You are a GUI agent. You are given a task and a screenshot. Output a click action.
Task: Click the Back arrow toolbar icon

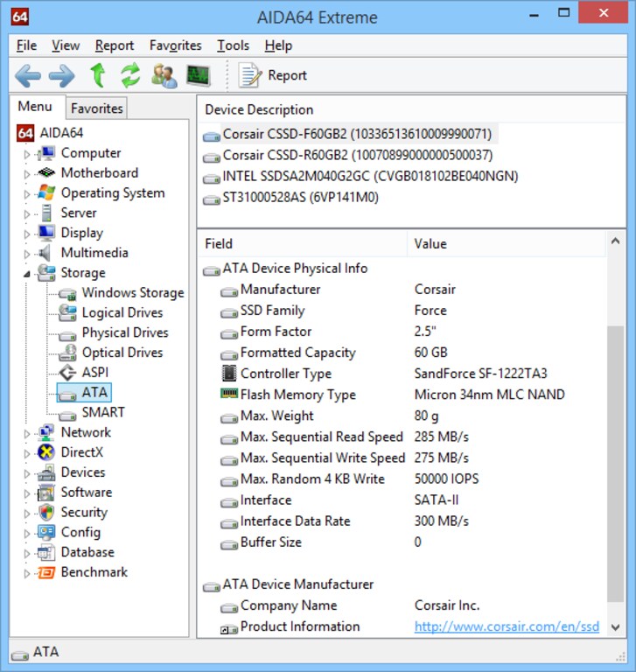[28, 76]
